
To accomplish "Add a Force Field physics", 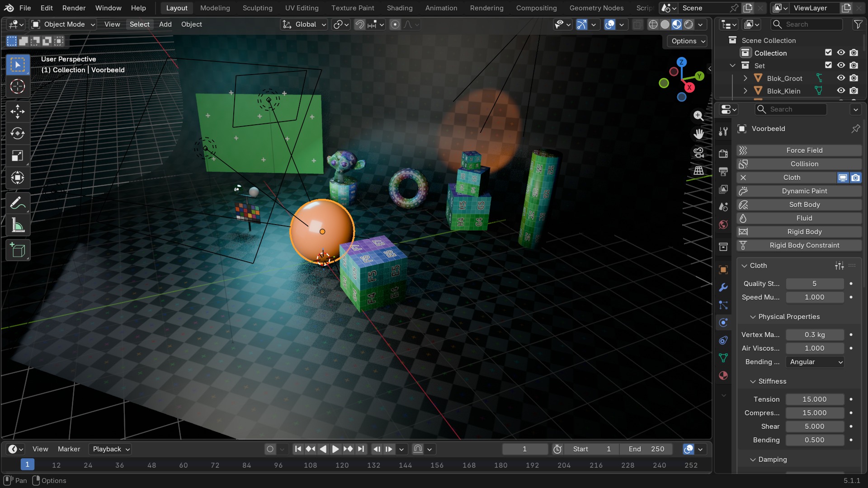I will click(799, 150).
